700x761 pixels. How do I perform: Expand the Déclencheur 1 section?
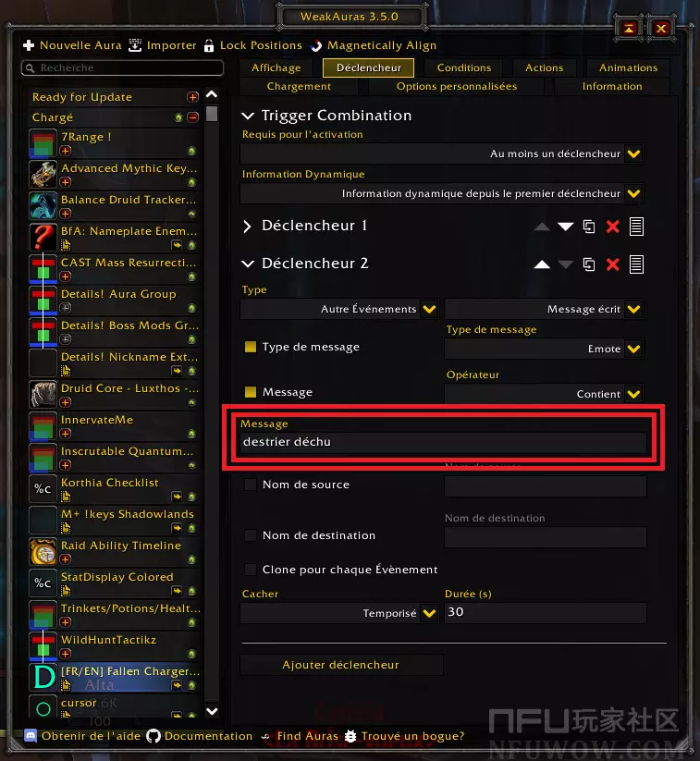(248, 227)
